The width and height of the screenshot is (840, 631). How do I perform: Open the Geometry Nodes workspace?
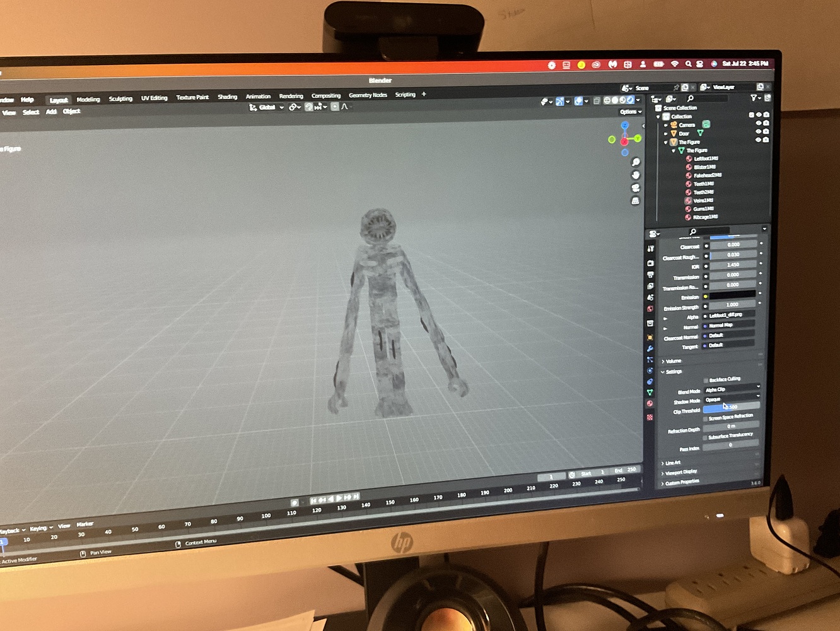[368, 95]
